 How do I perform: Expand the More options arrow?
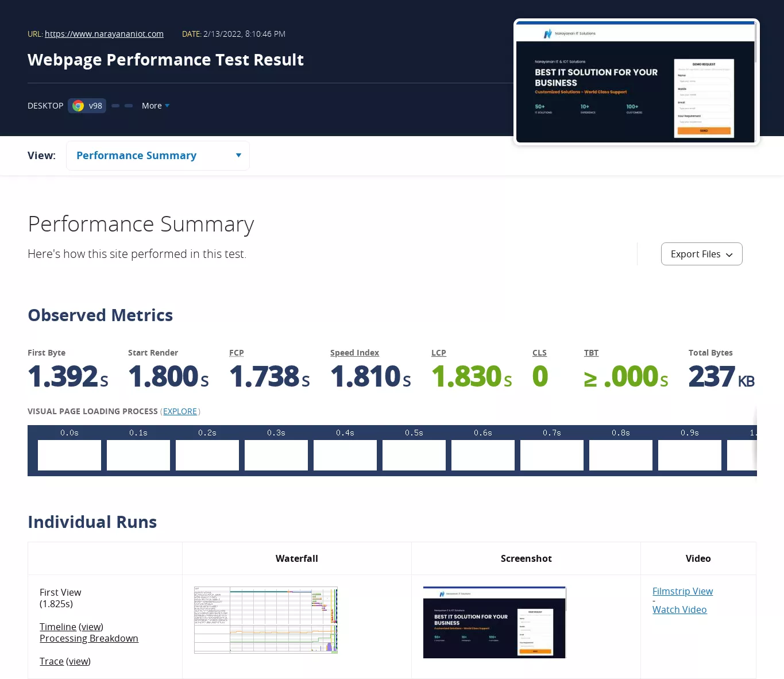[167, 106]
